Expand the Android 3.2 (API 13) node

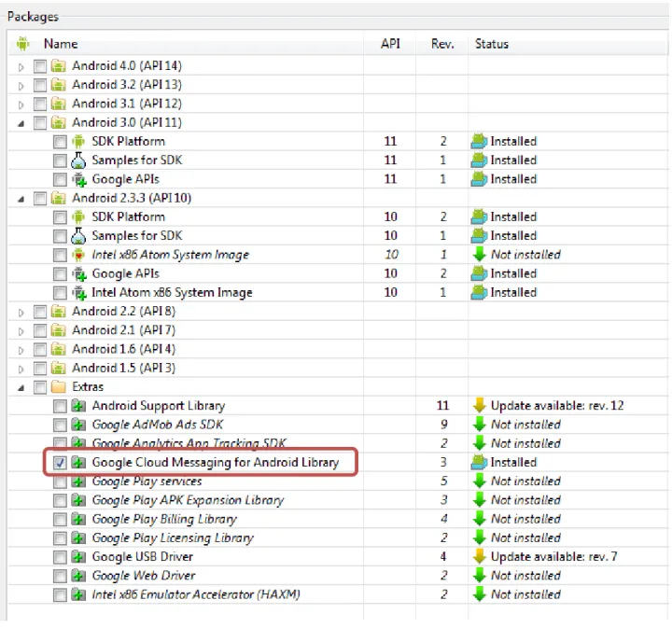coord(21,86)
